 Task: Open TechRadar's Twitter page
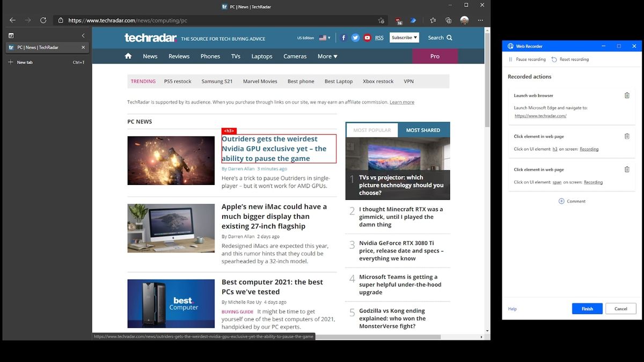pos(355,38)
